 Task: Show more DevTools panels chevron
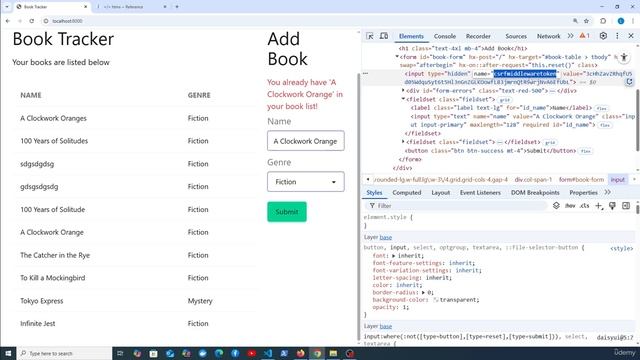coord(570,36)
